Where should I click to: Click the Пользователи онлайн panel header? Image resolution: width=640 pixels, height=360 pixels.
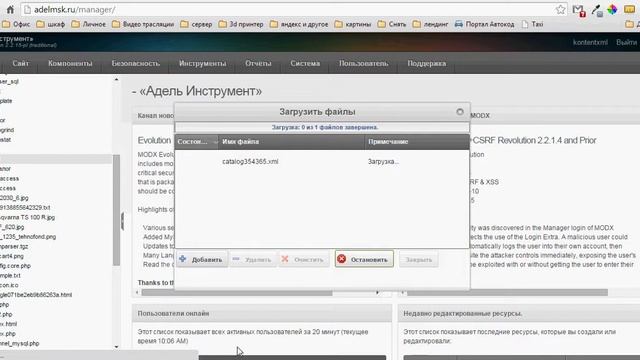point(262,313)
